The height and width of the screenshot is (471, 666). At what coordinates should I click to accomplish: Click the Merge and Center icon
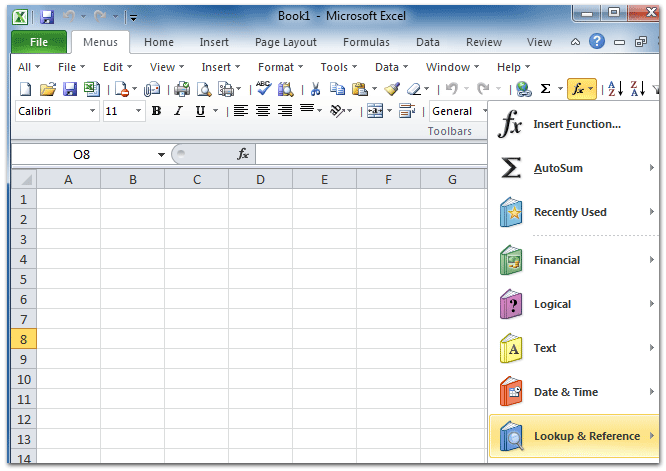tap(375, 111)
